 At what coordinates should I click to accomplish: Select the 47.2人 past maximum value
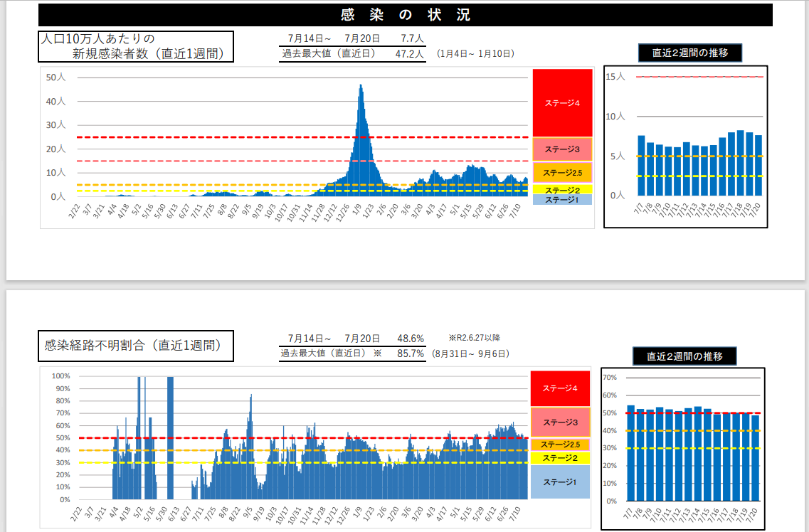[x=409, y=53]
